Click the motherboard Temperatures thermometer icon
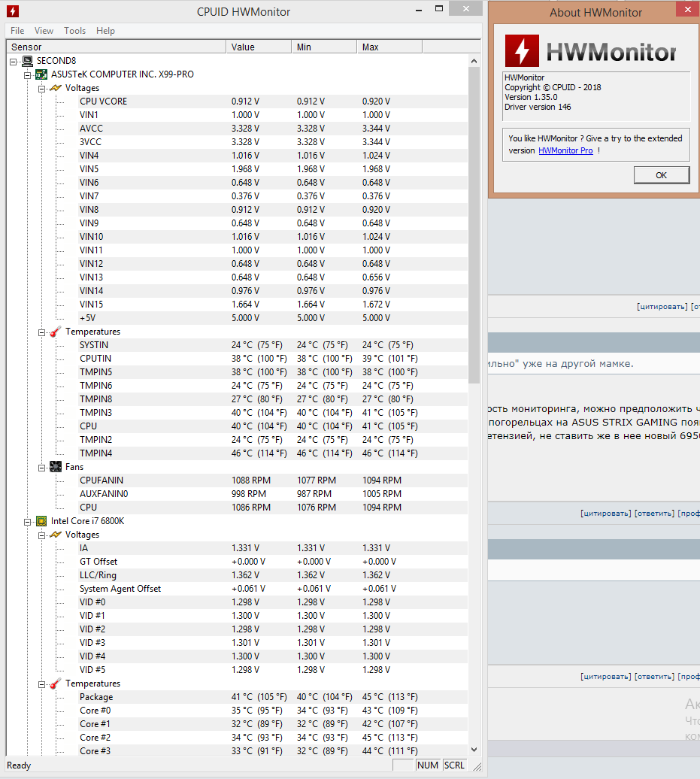The height and width of the screenshot is (779, 700). tap(56, 332)
